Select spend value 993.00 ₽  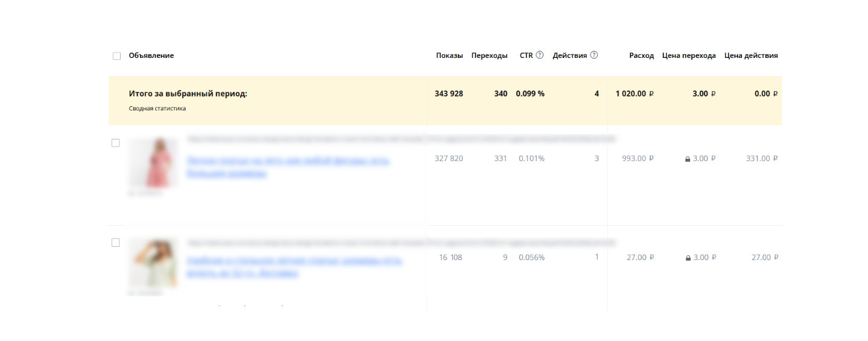[638, 159]
